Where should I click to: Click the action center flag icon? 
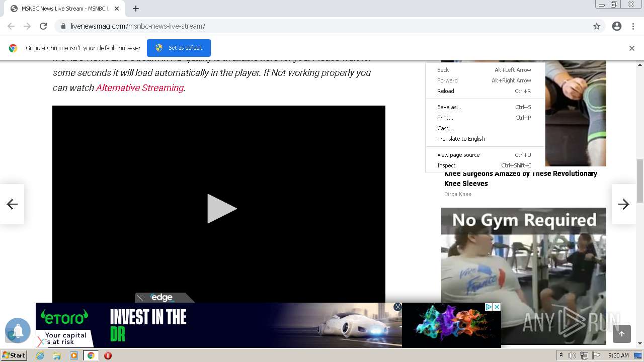596,355
